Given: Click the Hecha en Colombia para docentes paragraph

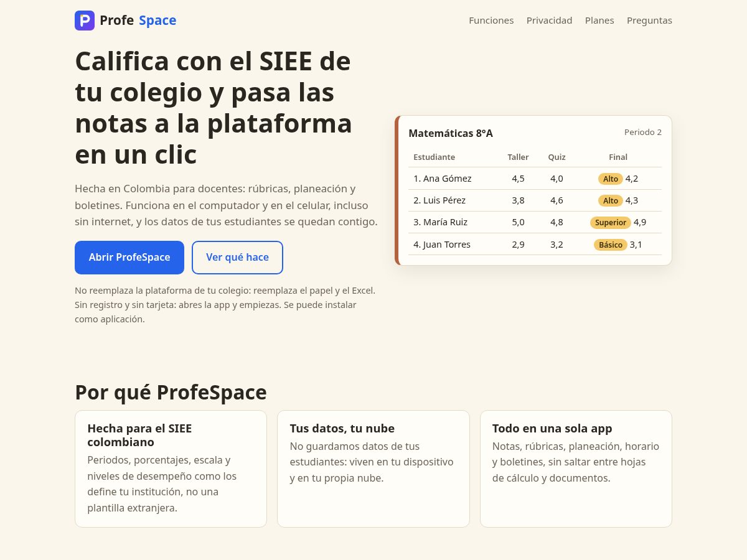Looking at the screenshot, I should tap(226, 205).
